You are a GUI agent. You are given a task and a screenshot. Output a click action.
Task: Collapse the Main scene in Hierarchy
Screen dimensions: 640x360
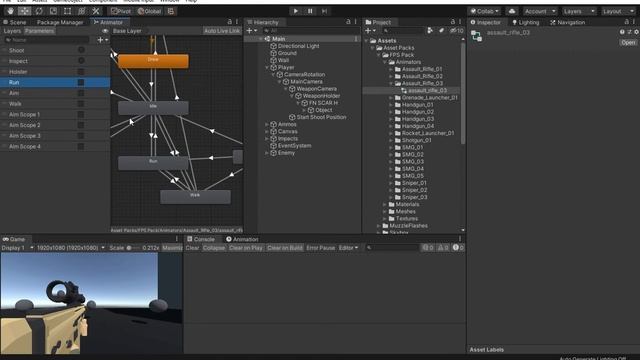[261, 39]
